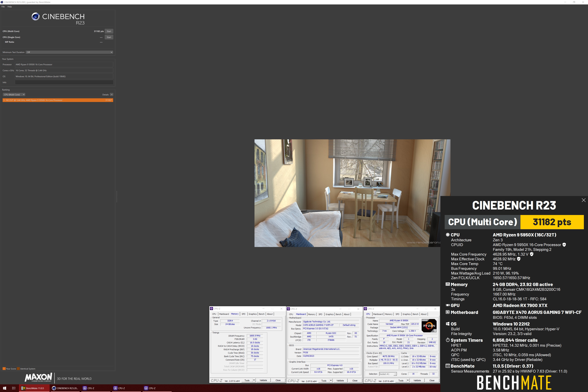Start the CPU (Multi Core) test

109,31
